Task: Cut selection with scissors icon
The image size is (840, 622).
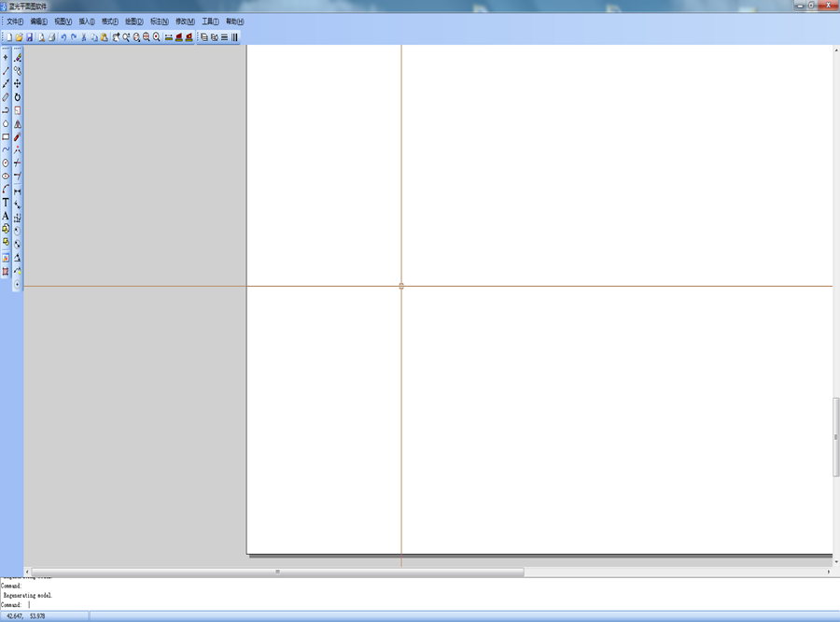Action: (84, 37)
